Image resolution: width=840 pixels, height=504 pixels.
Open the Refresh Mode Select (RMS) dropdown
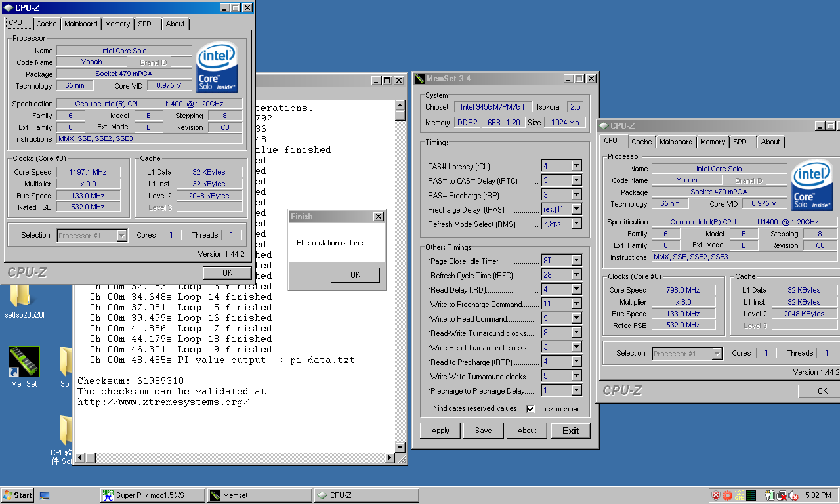pyautogui.click(x=576, y=224)
